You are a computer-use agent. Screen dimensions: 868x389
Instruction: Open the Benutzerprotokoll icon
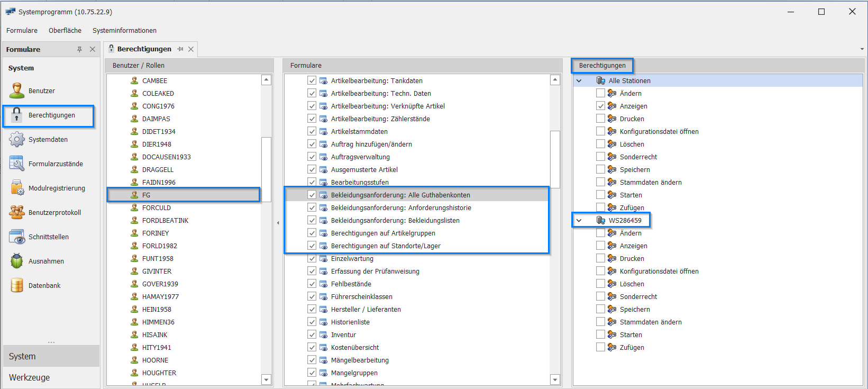coord(17,213)
